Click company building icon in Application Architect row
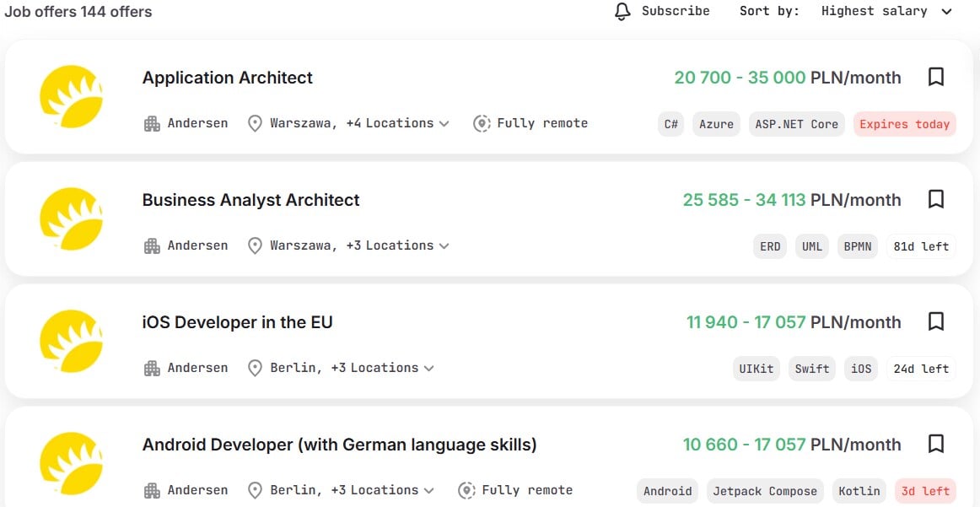The image size is (980, 507). (152, 124)
